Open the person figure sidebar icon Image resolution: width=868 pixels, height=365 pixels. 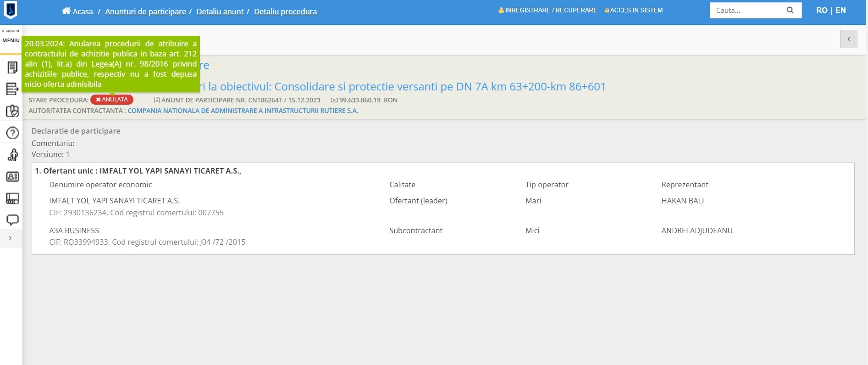13,155
